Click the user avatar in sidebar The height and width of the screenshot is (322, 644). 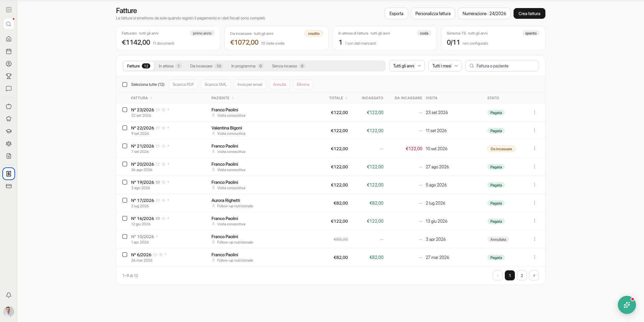point(9,311)
